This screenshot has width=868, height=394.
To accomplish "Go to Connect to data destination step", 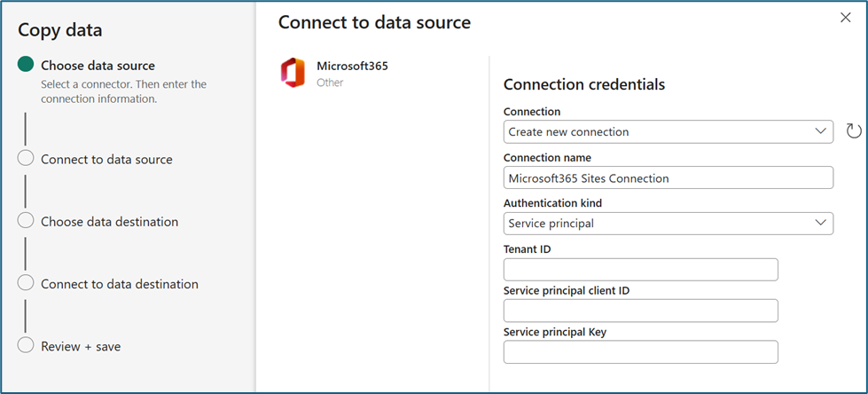I will pyautogui.click(x=120, y=284).
